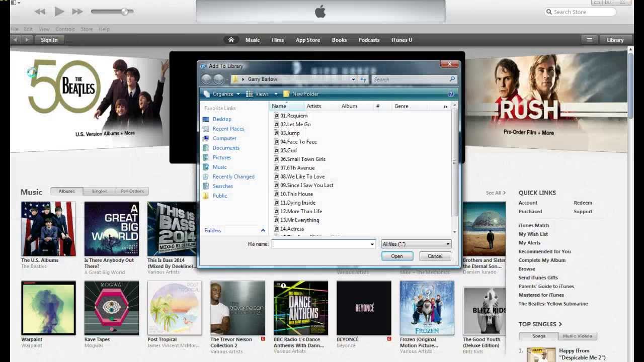Select file 13.Mr Everything
Screen dimensions: 644x362
[x=300, y=220]
